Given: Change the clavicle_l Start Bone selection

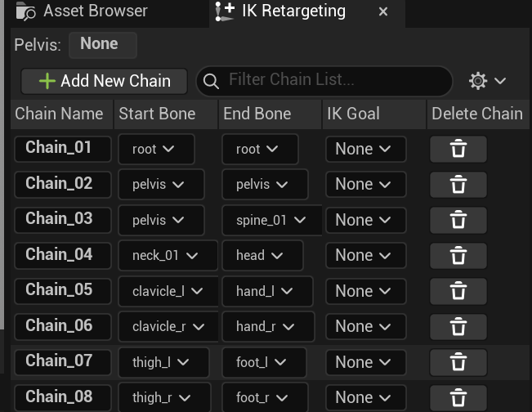Looking at the screenshot, I should pyautogui.click(x=168, y=291).
